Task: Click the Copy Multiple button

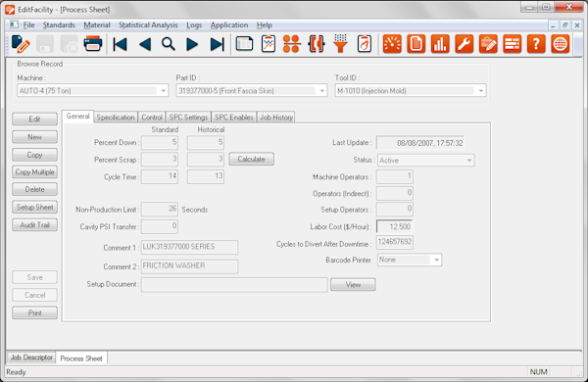Action: tap(35, 172)
